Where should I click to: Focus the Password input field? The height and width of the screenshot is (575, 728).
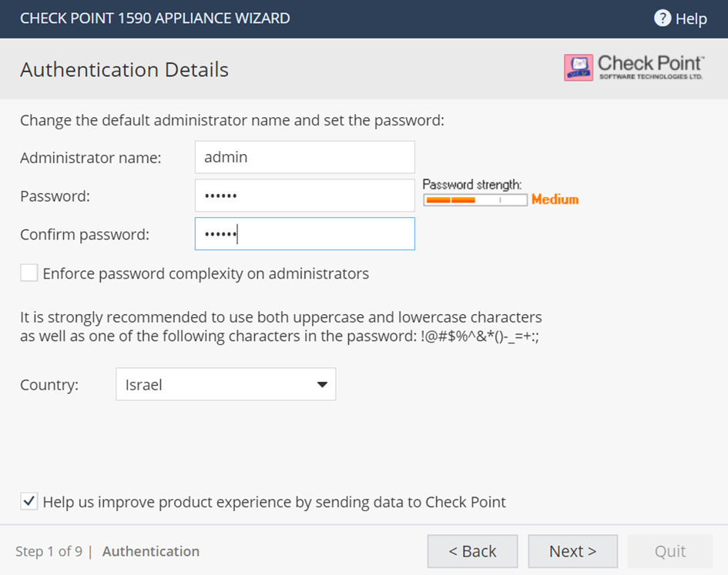304,196
